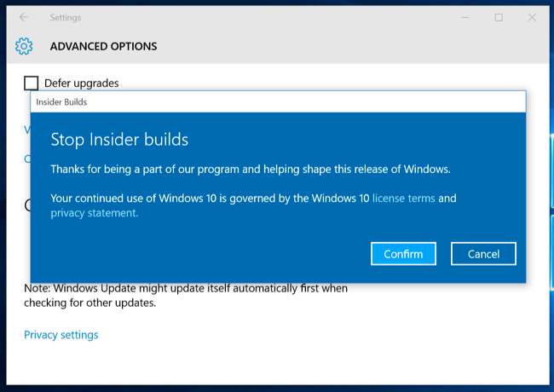Tick the Defer upgrades checkbox
Image resolution: width=554 pixels, height=392 pixels.
pyautogui.click(x=31, y=84)
